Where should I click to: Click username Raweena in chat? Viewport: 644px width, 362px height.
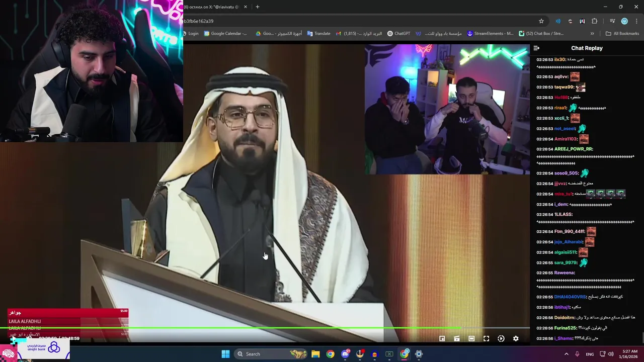coord(565,273)
